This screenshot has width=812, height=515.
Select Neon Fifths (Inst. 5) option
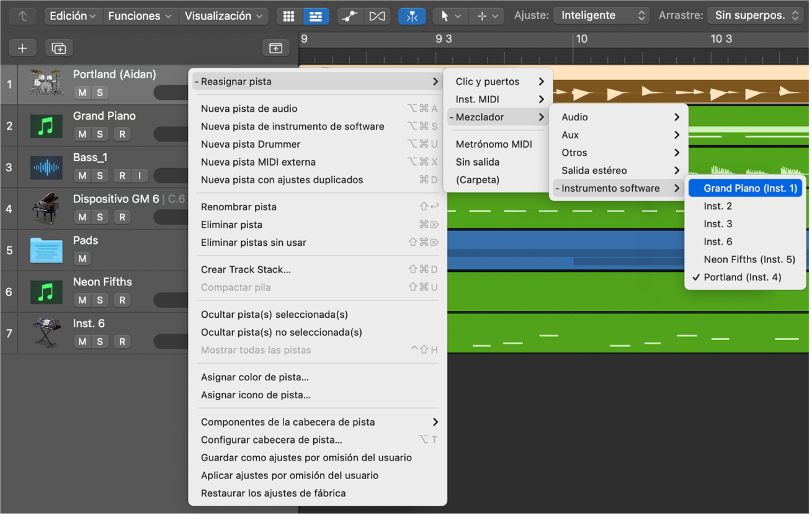pos(746,260)
